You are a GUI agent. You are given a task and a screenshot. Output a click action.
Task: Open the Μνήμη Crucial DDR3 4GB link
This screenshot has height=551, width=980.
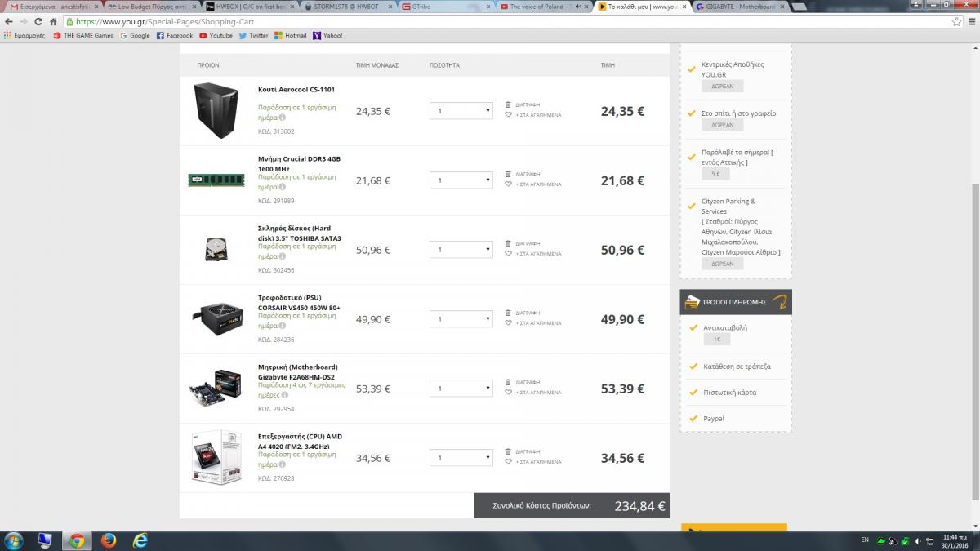[299, 163]
